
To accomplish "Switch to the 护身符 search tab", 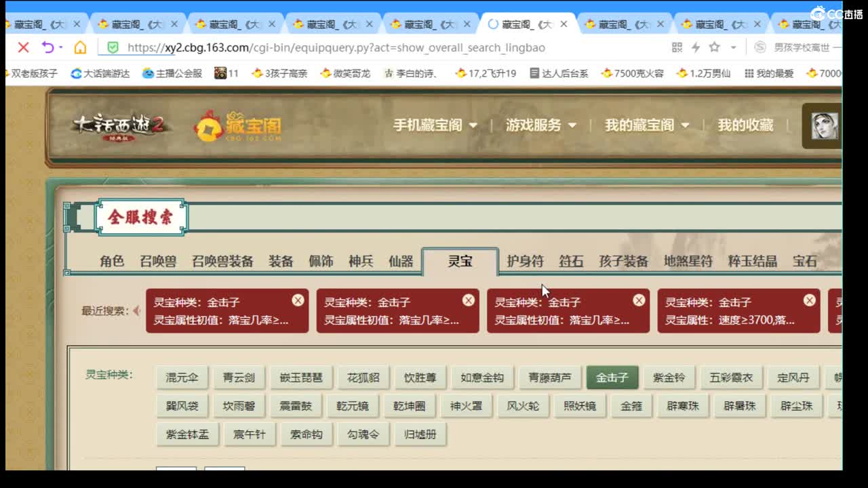I will (525, 260).
